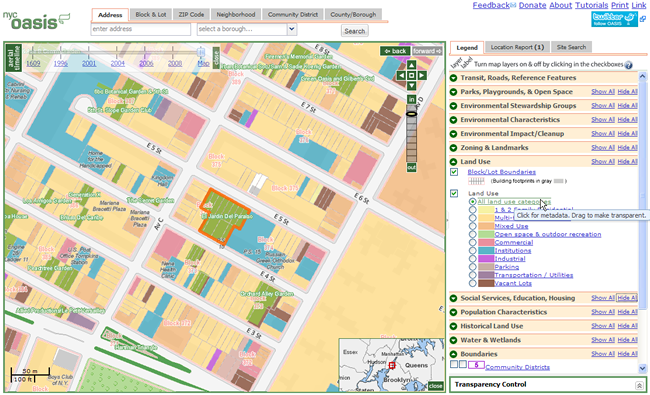Click the red locator square in overview map
The height and width of the screenshot is (395, 650).
click(392, 365)
